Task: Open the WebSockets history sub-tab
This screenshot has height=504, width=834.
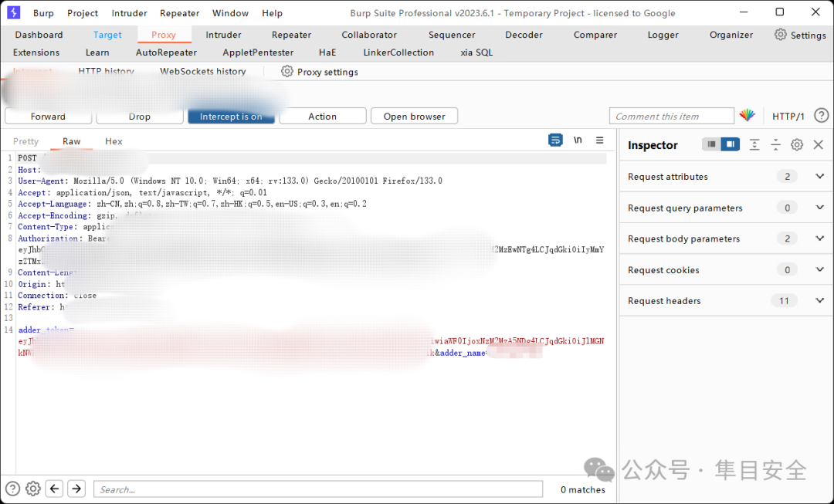Action: [202, 71]
